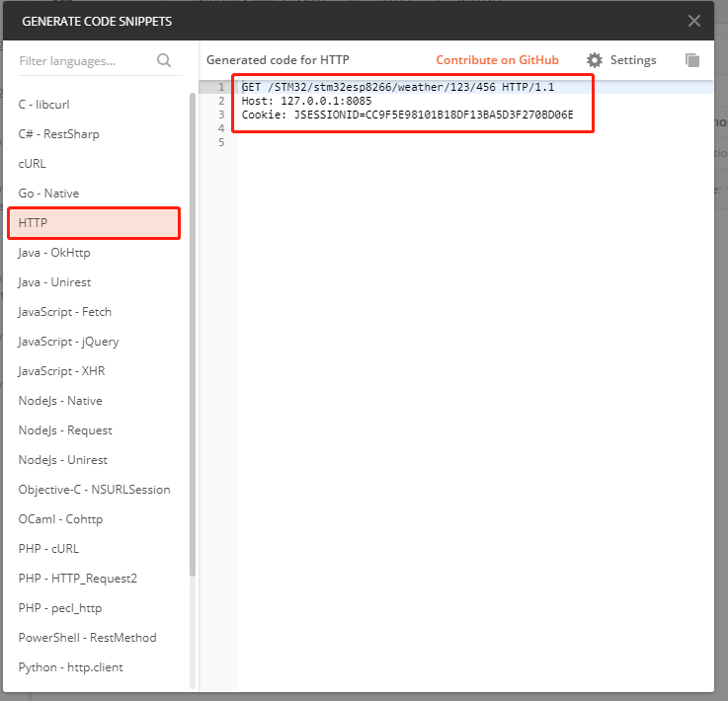Open Settings via the gear icon
Viewport: 728px width, 701px height.
595,60
